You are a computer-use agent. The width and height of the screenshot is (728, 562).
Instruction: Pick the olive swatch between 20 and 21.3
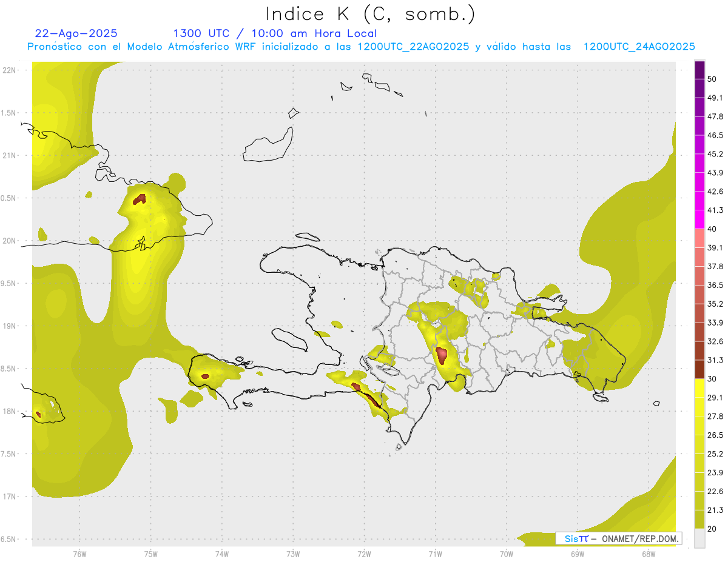(700, 519)
